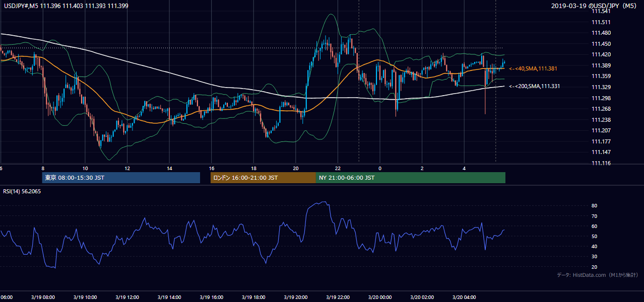Click price axis label 111.238
Viewport: 644px width, 302px height.
(x=601, y=120)
